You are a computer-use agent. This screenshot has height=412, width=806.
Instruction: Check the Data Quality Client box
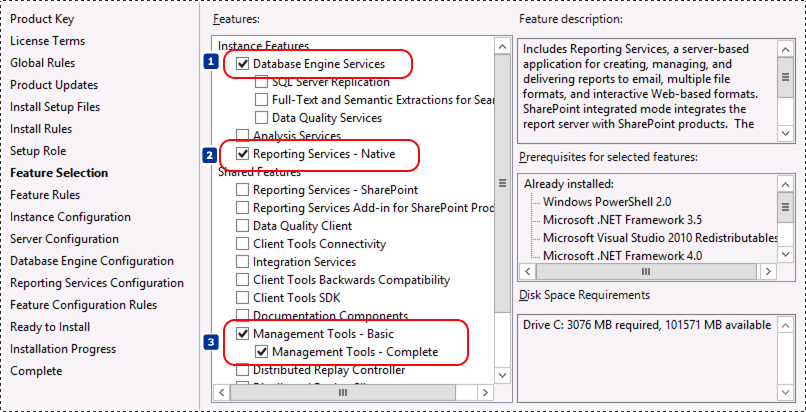243,226
